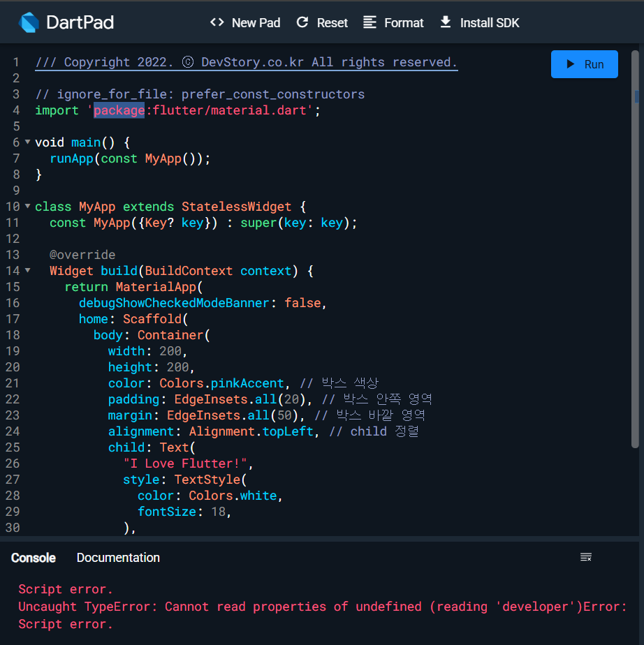Viewport: 644px width, 645px height.
Task: Run the Dart code
Action: click(x=585, y=64)
